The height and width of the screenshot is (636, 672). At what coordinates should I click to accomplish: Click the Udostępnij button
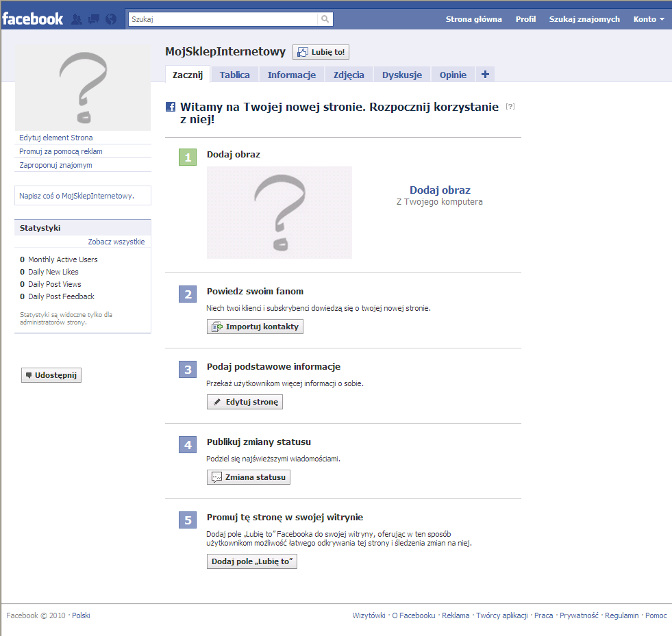click(x=51, y=375)
